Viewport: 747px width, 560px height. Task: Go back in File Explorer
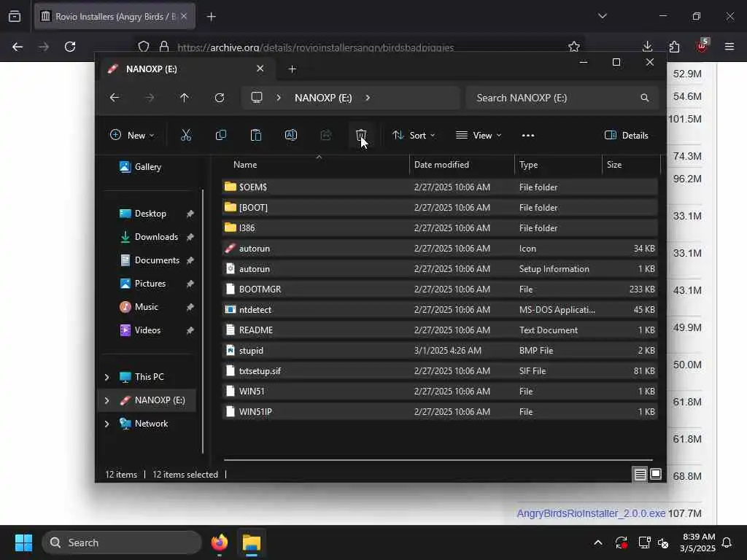[x=115, y=98]
